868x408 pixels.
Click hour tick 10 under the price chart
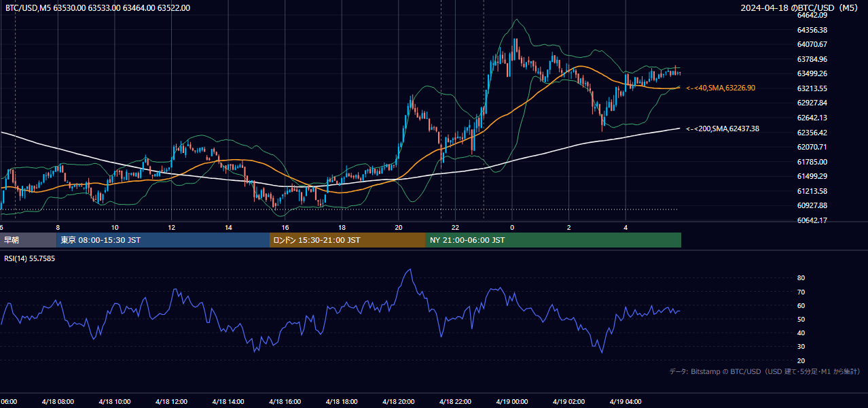[114, 228]
